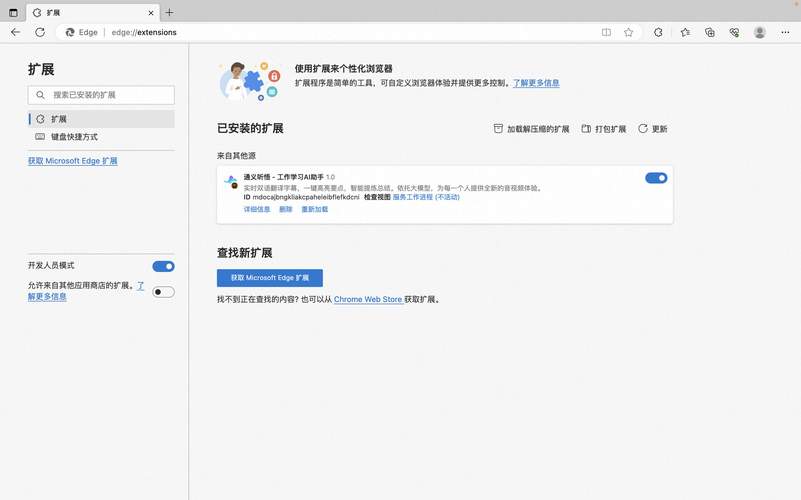Click 详细信息 link for 通义听悟
Screen dimensions: 801x500
click(x=257, y=210)
